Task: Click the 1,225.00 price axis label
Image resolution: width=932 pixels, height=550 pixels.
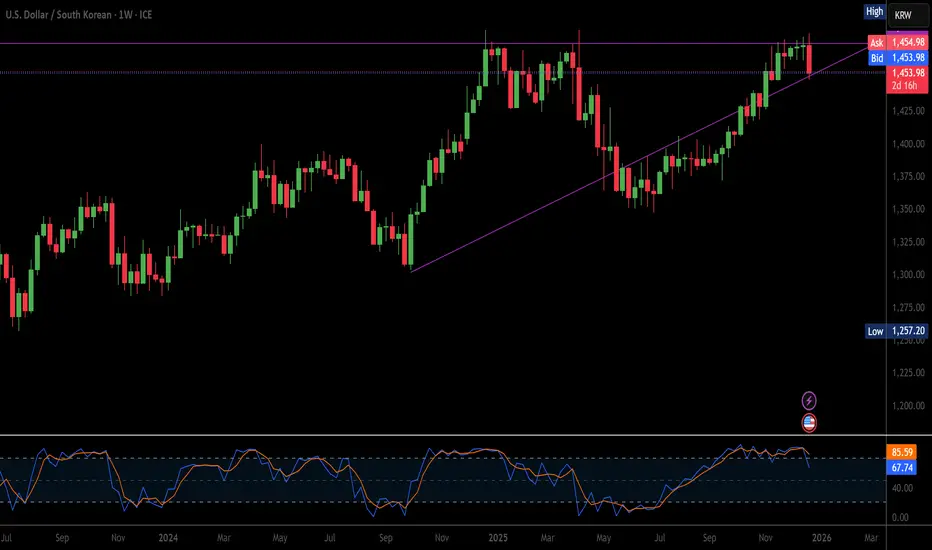Action: tap(908, 373)
